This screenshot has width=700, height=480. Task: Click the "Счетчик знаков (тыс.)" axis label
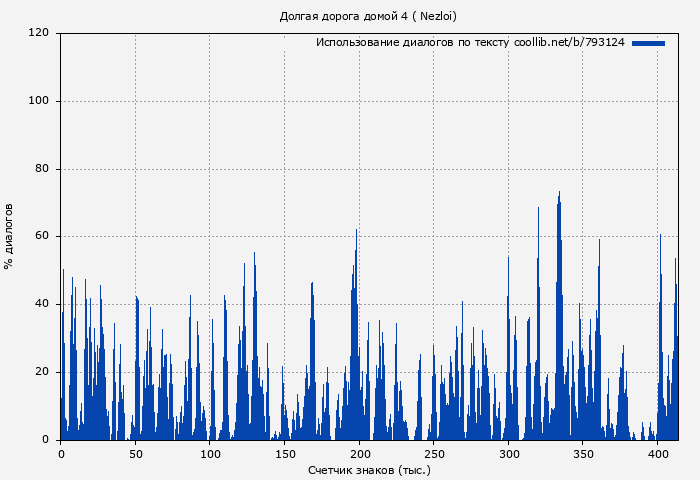369,469
